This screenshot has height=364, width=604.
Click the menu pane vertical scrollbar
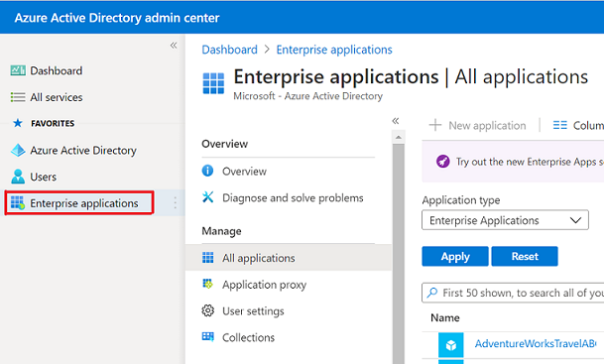click(x=399, y=254)
